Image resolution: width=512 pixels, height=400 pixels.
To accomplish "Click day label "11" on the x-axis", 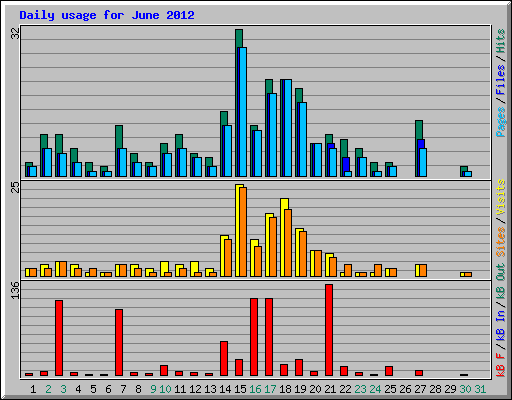I will [180, 389].
